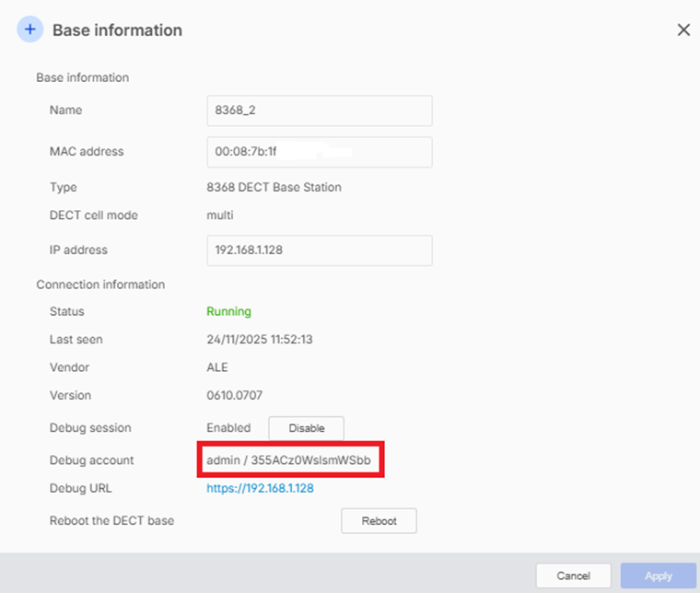Focus the MAC address input field

tap(319, 152)
